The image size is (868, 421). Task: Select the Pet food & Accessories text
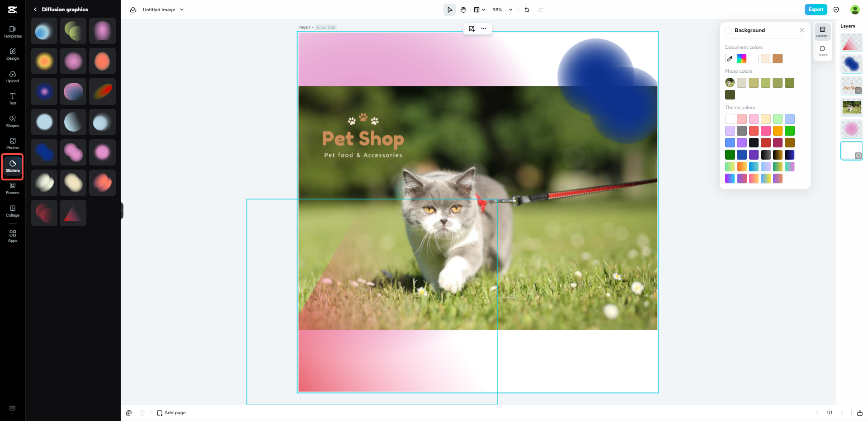(x=363, y=155)
